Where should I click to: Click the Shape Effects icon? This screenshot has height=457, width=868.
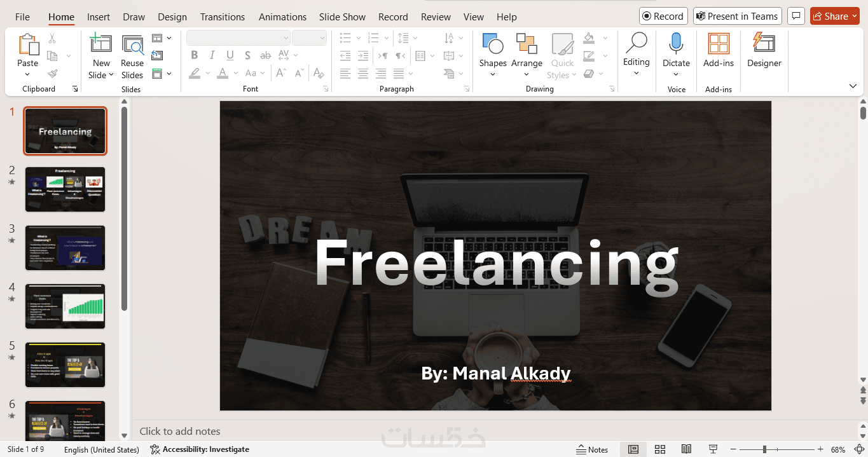coord(589,74)
